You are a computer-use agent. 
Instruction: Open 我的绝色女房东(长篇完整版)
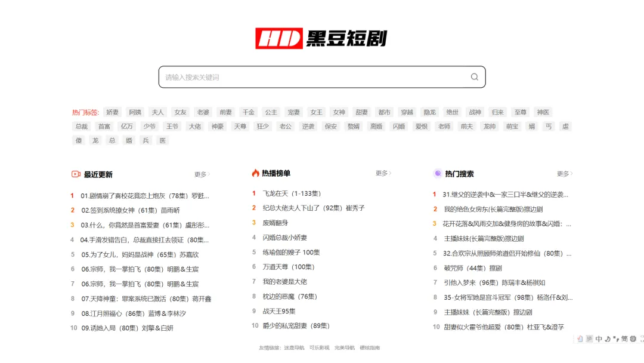point(493,209)
